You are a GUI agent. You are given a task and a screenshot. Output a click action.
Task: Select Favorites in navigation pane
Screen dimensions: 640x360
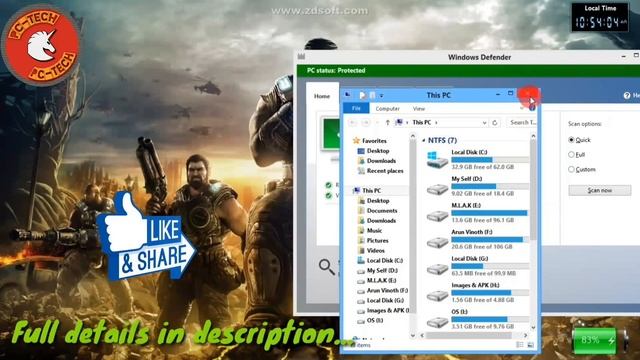(x=373, y=141)
